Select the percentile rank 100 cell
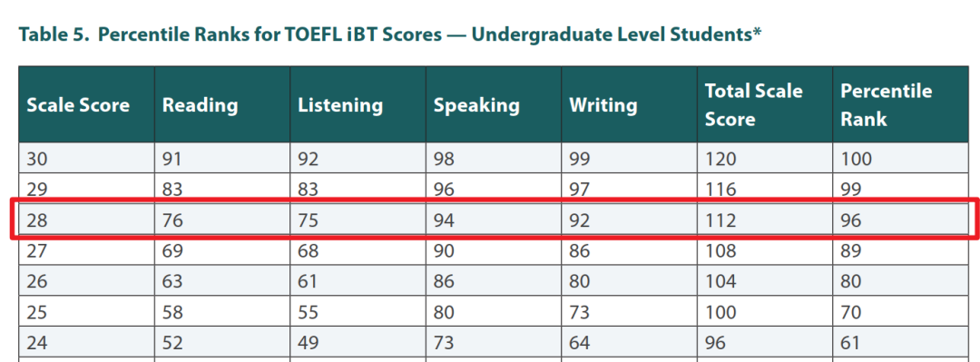The image size is (980, 362). coord(901,158)
